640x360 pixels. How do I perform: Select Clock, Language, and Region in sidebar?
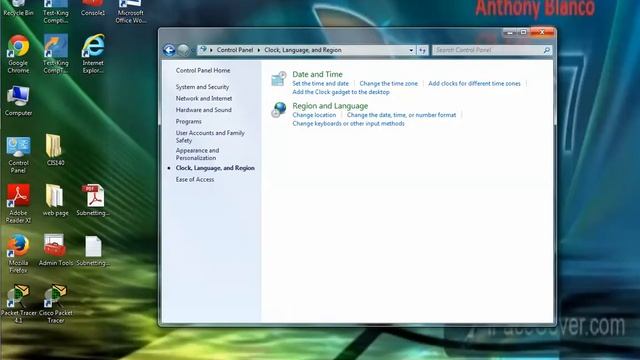pos(215,168)
